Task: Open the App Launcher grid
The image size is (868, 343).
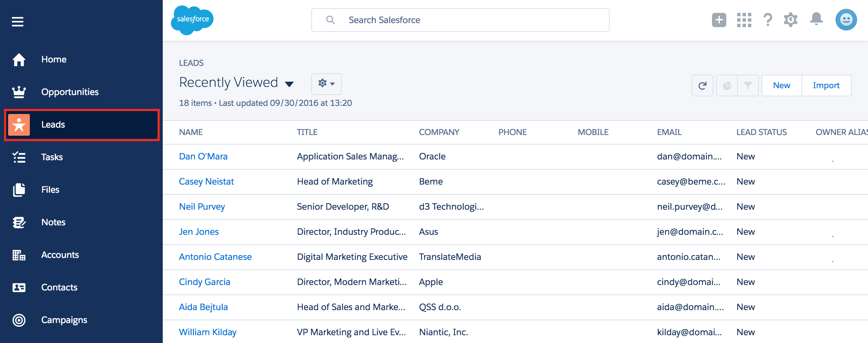Action: click(x=744, y=20)
